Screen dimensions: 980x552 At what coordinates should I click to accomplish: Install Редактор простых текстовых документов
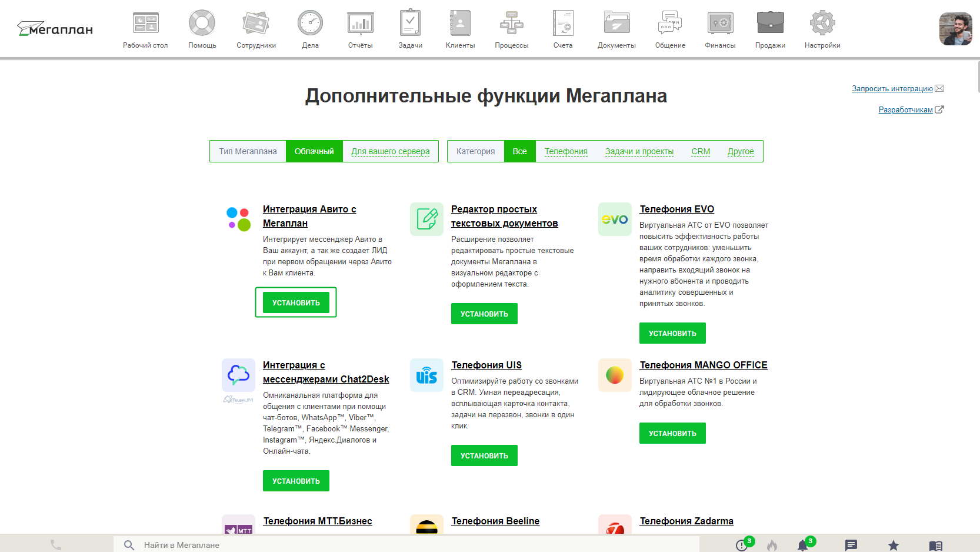coord(484,314)
